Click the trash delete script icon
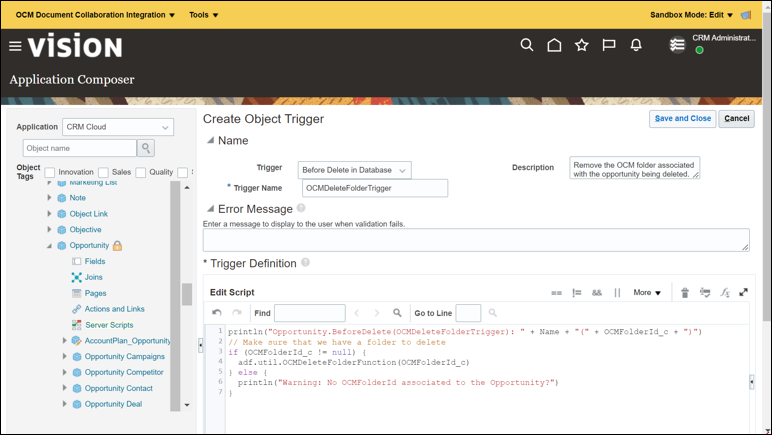 point(685,293)
